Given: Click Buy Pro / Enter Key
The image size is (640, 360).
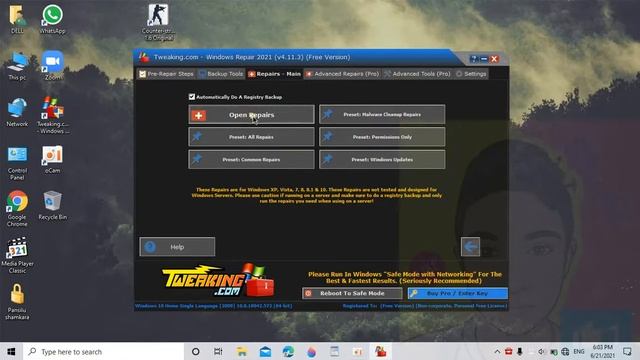Looking at the screenshot, I should click(x=458, y=293).
